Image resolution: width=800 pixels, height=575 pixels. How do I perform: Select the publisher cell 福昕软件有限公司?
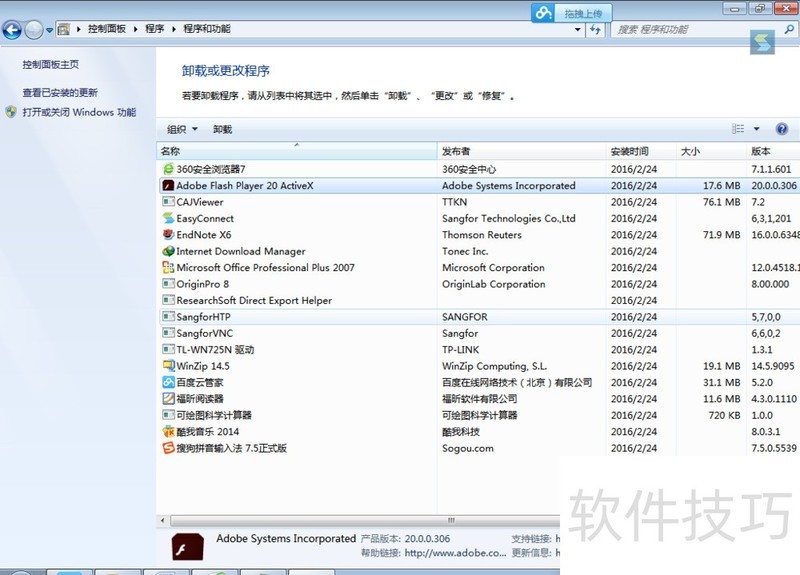[x=480, y=398]
